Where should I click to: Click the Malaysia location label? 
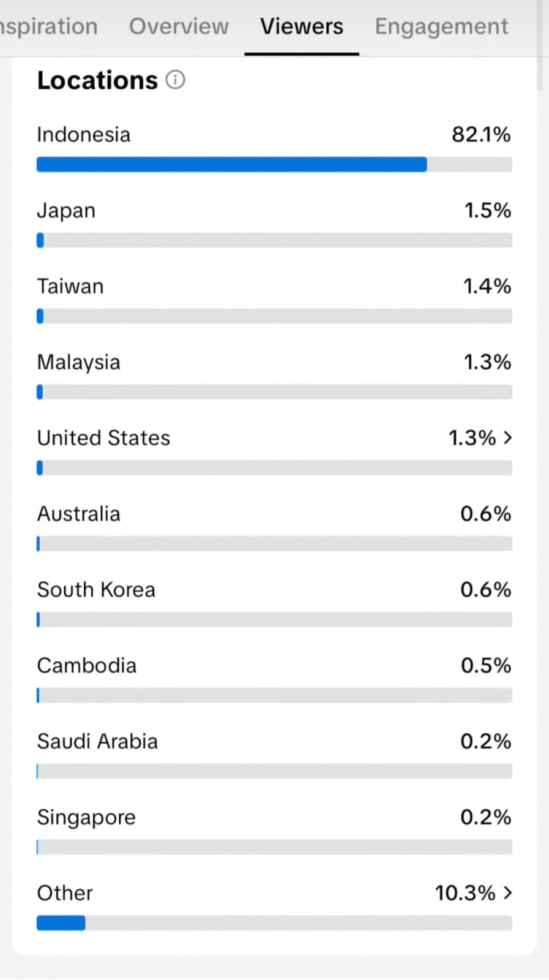coord(78,362)
